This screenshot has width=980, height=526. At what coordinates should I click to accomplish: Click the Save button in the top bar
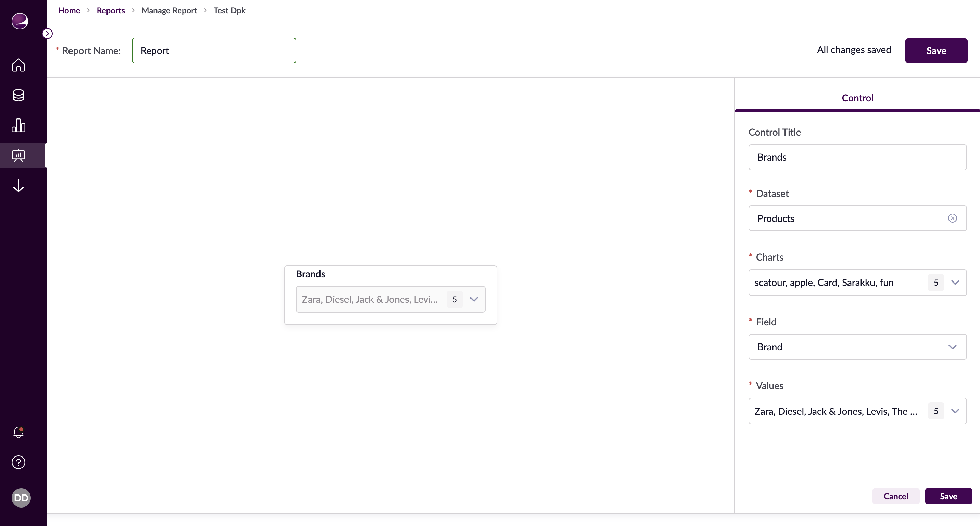936,50
